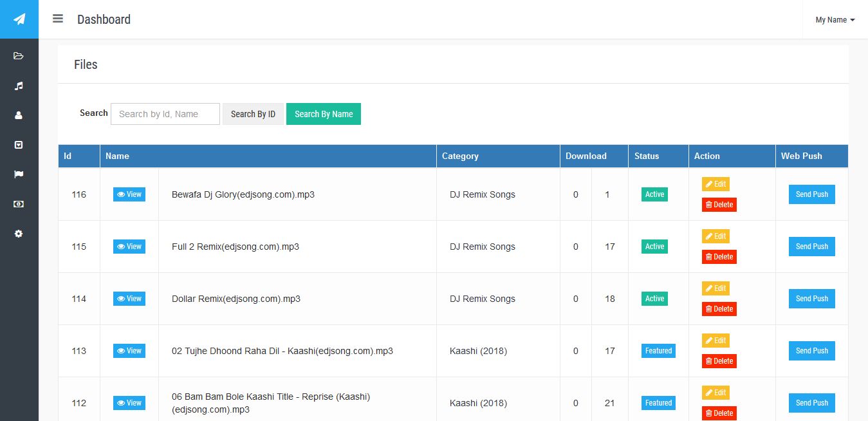Send Push for file Id 116
868x421 pixels.
[811, 194]
